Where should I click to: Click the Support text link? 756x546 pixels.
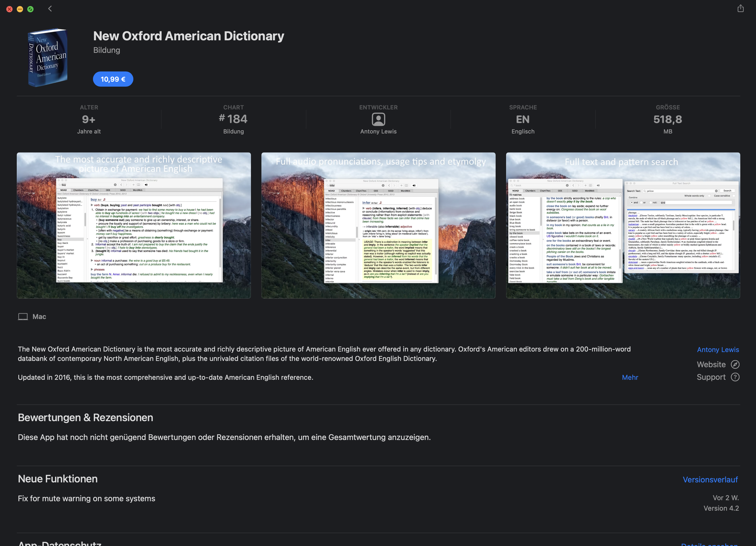[711, 377]
